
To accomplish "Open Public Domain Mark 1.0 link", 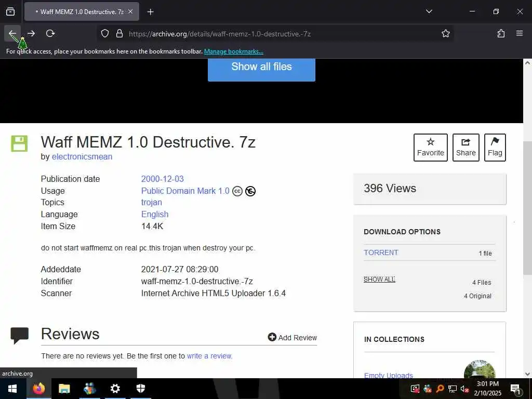I will click(185, 191).
